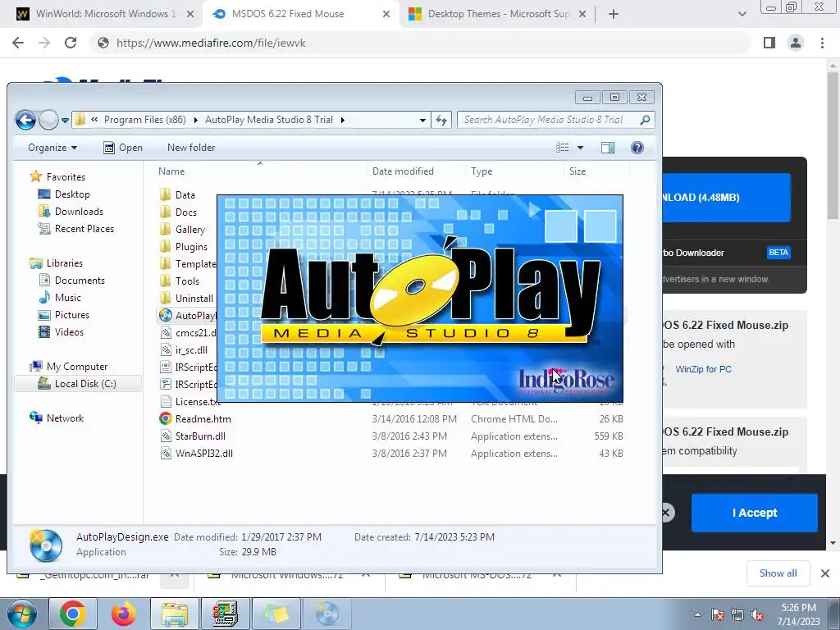Screen dimensions: 840x630
Task: Open the Windows Start orb
Action: [21, 614]
